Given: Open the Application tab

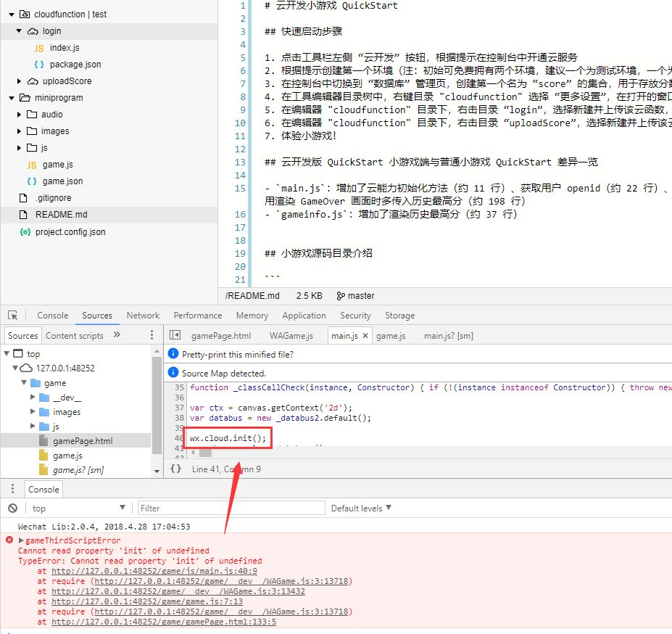Looking at the screenshot, I should pyautogui.click(x=304, y=316).
